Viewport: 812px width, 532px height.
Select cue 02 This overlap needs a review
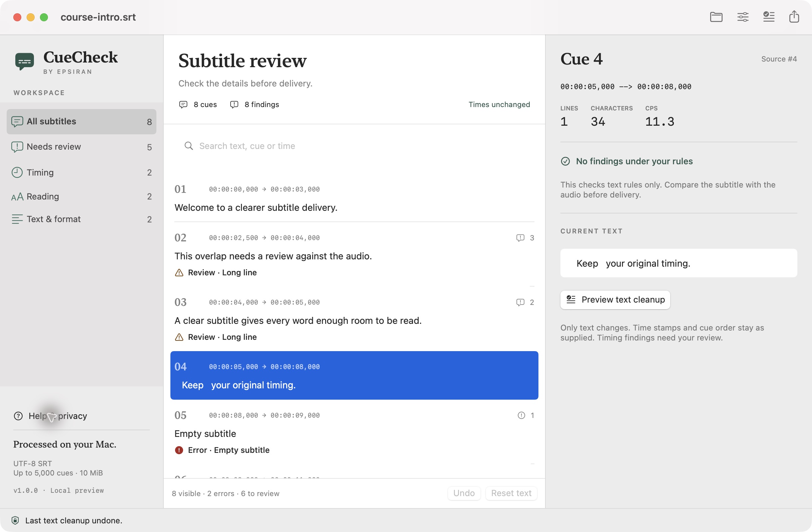354,255
